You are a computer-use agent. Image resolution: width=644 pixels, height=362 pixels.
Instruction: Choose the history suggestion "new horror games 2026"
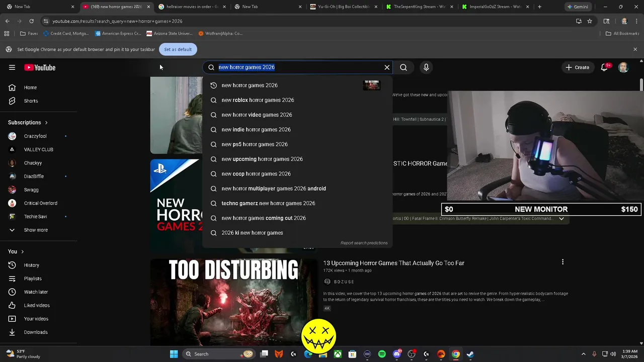click(x=297, y=85)
